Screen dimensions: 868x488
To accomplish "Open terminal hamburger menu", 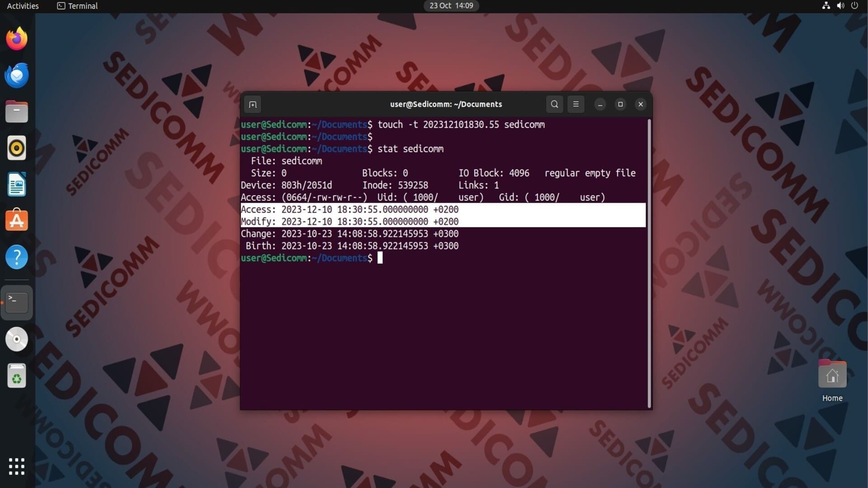I will click(x=576, y=104).
